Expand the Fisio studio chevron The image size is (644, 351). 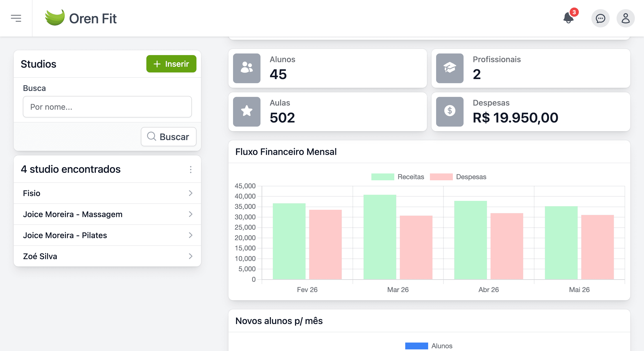[x=191, y=193]
